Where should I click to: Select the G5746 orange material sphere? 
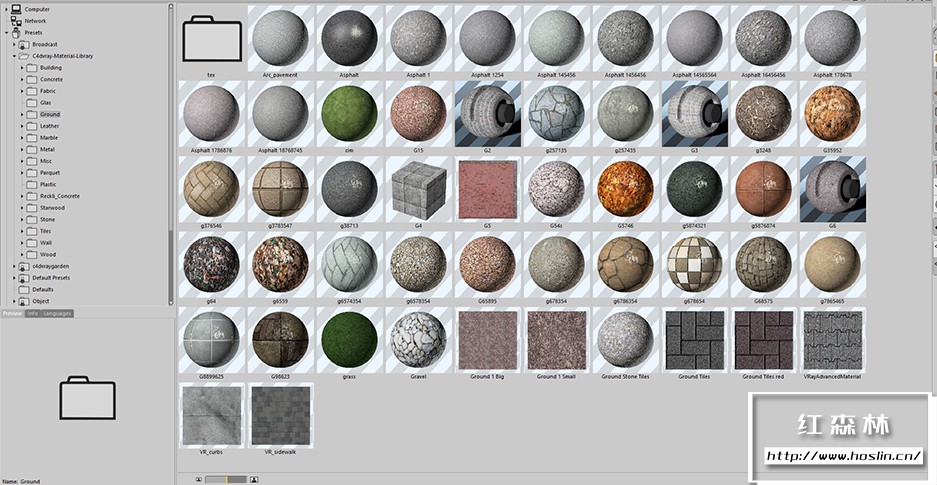tap(625, 189)
